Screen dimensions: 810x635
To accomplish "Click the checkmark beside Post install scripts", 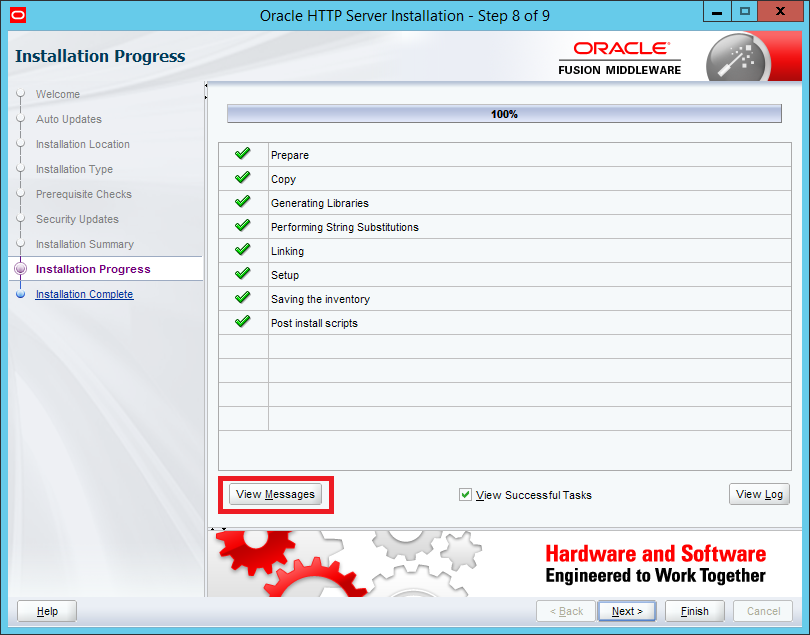I will [242, 322].
